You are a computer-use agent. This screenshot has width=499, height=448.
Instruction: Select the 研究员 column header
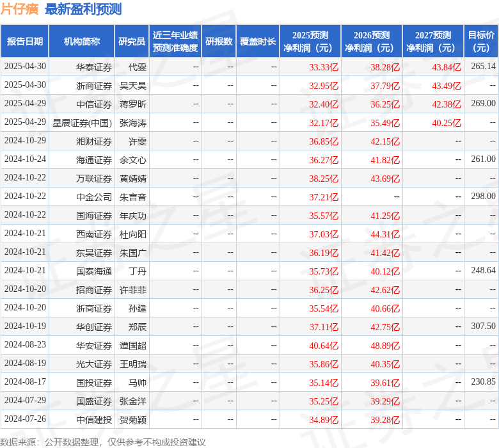click(132, 42)
